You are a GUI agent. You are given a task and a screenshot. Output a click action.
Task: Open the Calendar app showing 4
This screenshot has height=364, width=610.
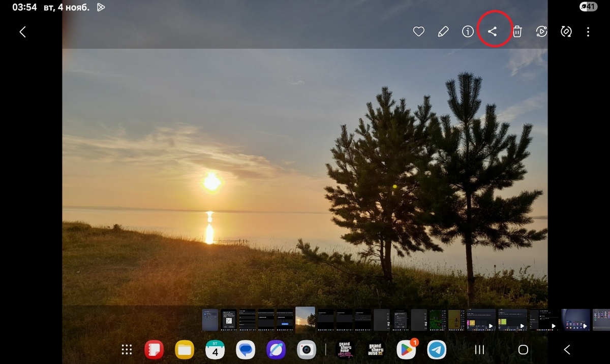(x=215, y=349)
